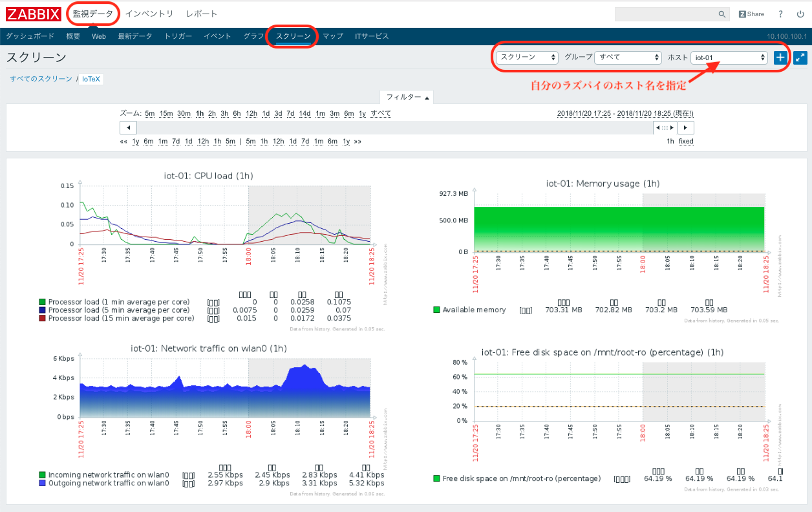This screenshot has width=812, height=512.
Task: Click the left arrow on the time scrollbar
Action: [x=128, y=127]
